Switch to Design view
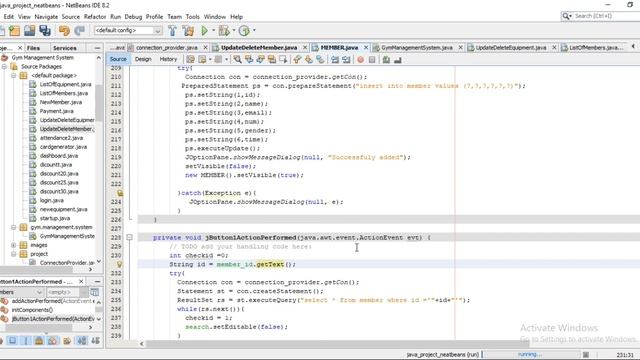This screenshot has height=360, width=640. tap(143, 59)
